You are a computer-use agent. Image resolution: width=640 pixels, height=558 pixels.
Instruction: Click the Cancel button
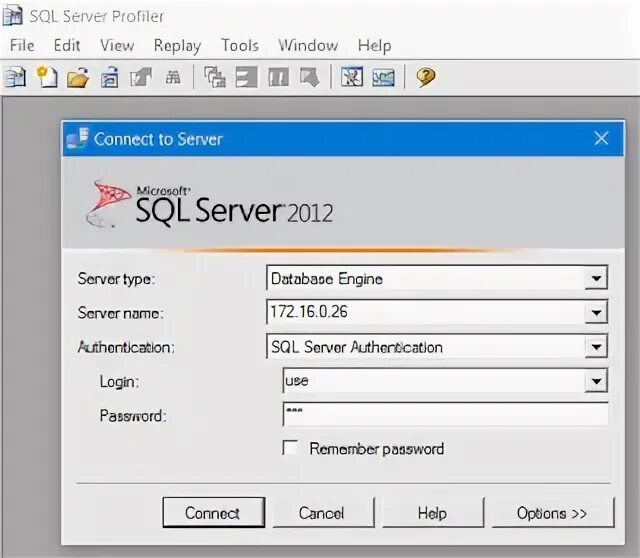tap(323, 513)
